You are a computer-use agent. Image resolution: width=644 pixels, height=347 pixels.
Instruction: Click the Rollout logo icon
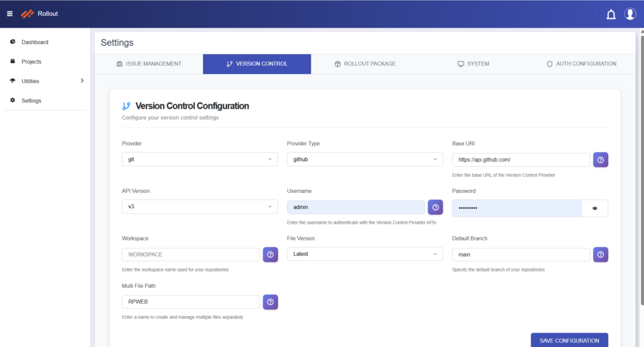[x=27, y=14]
